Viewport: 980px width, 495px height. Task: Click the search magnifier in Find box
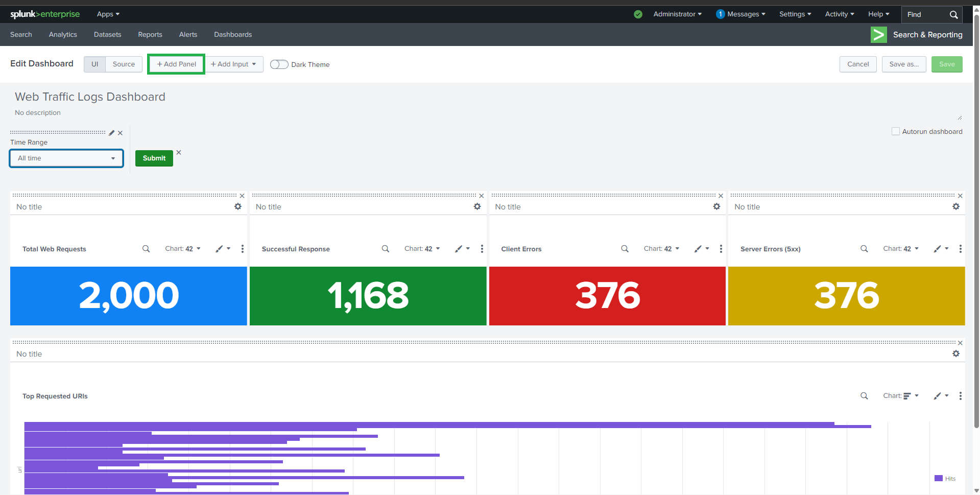pos(953,15)
